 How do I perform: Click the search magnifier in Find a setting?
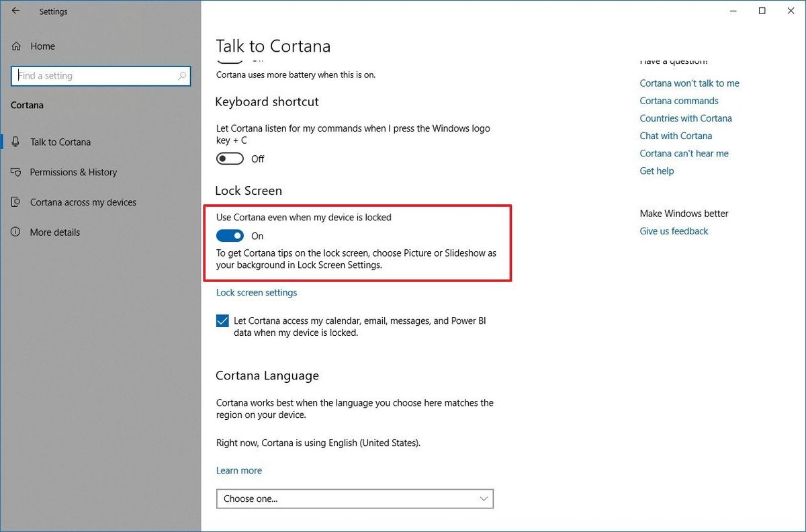click(x=181, y=76)
